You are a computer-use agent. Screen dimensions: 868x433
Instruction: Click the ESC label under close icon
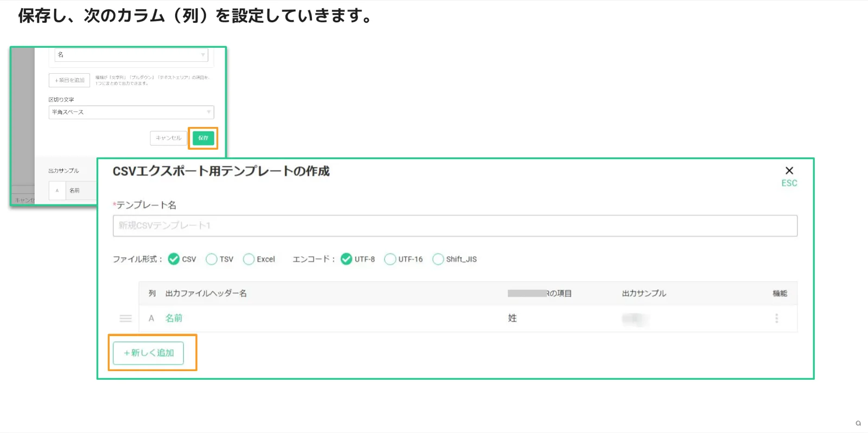click(789, 183)
